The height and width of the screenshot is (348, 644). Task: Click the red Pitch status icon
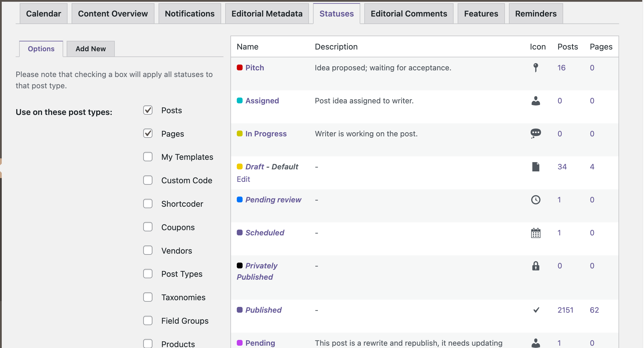(239, 67)
